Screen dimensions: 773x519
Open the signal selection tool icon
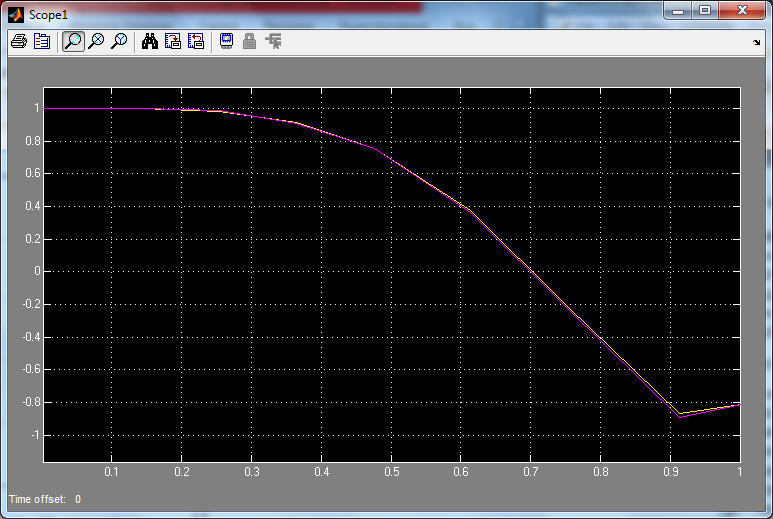[x=273, y=41]
